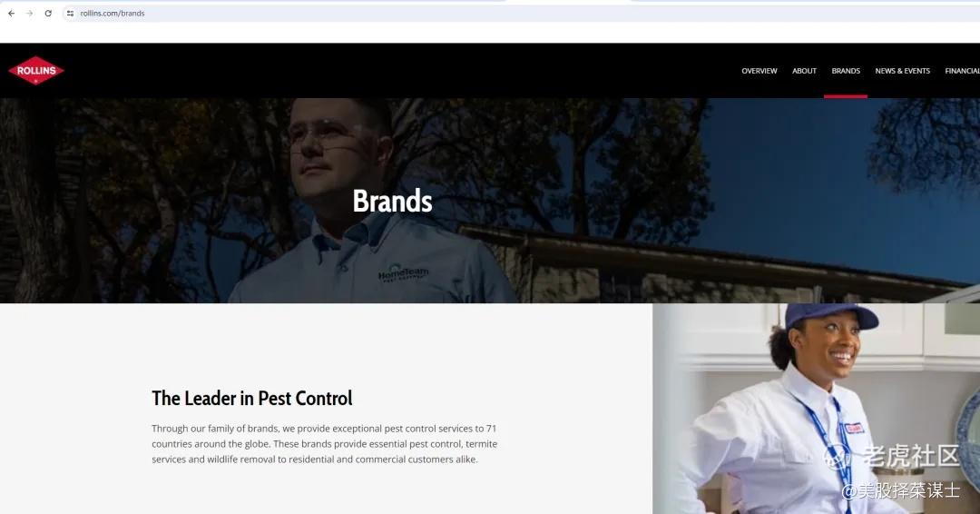Viewport: 980px width, 514px height.
Task: Click the browser forward arrow
Action: tap(29, 13)
